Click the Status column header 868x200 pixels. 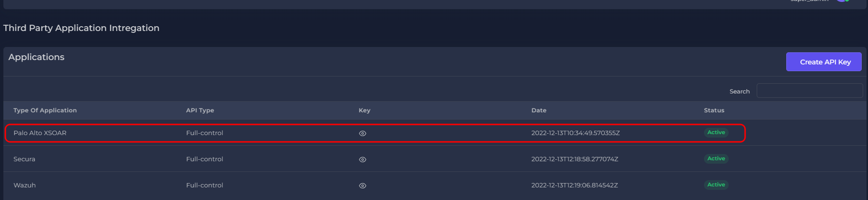coord(714,110)
